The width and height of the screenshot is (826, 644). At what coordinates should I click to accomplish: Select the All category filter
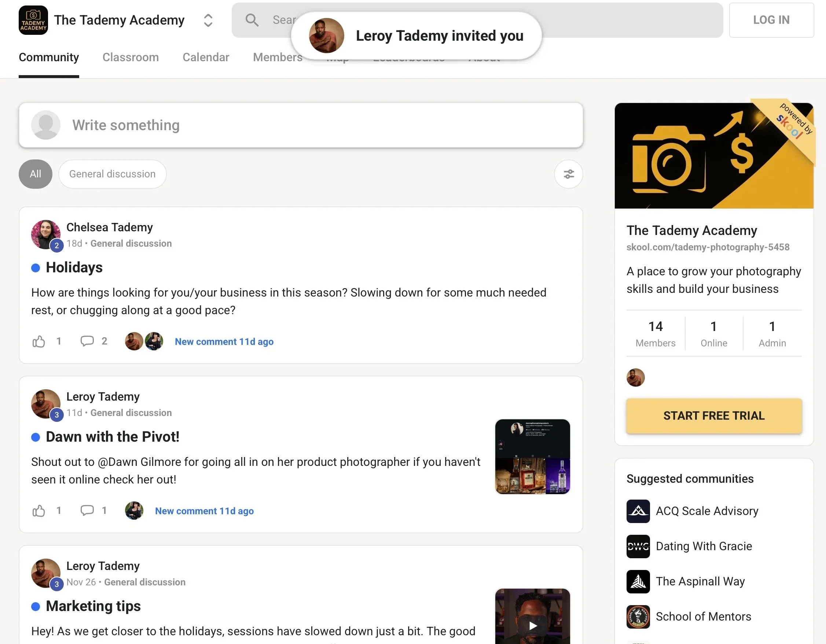(x=35, y=174)
